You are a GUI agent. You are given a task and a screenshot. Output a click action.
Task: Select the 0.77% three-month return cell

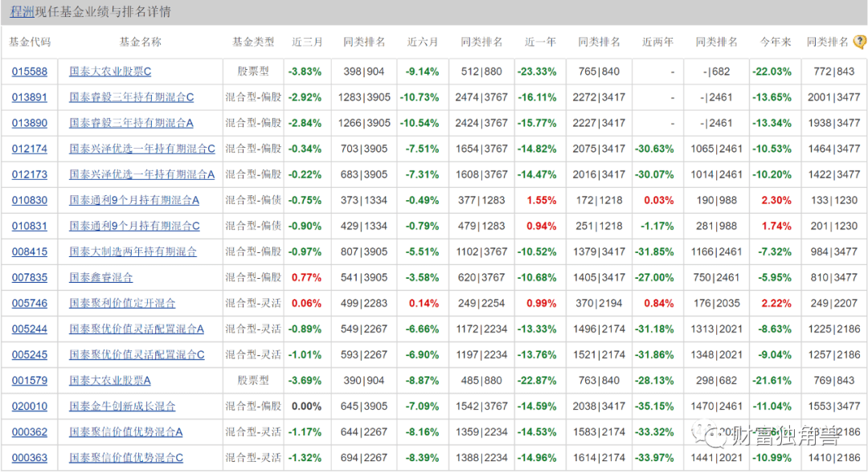[307, 278]
